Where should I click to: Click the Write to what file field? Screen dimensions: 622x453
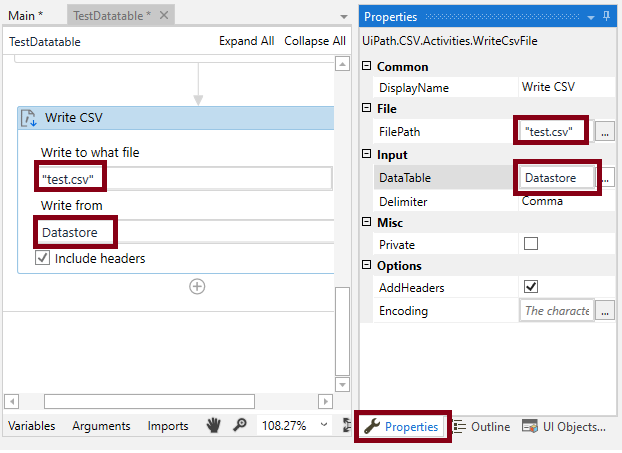[x=185, y=178]
